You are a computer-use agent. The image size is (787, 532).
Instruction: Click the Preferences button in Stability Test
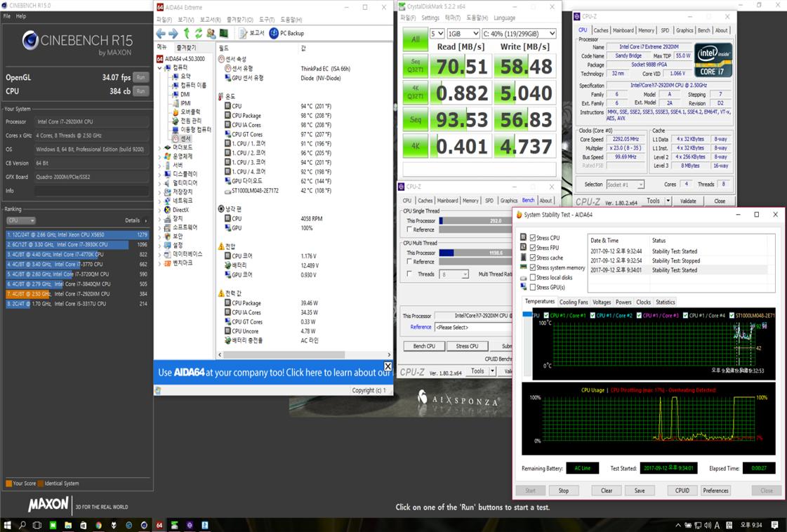[715, 491]
